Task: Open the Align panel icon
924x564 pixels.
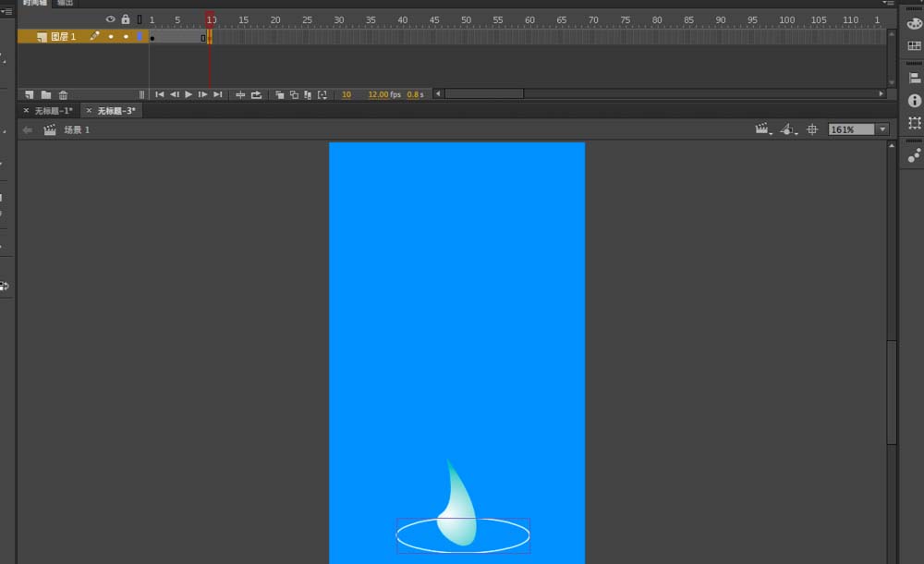Action: click(915, 79)
